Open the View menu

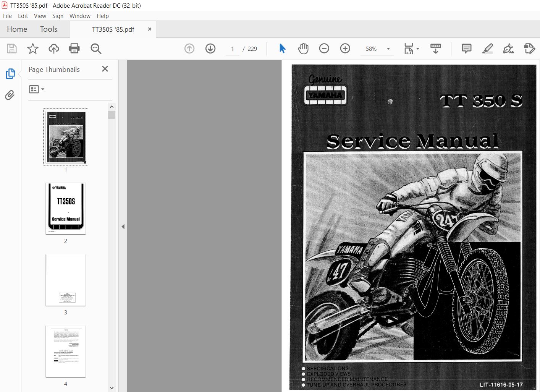coord(40,16)
